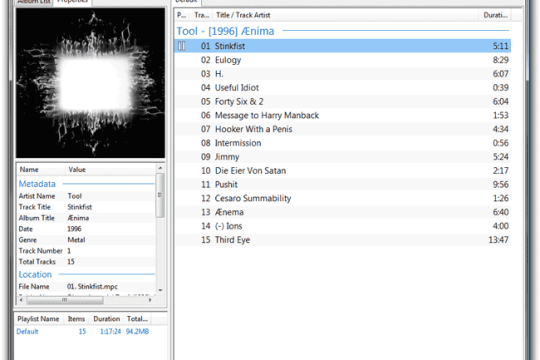540x360 pixels.
Task: Click the Items column header
Action: pyautogui.click(x=76, y=319)
